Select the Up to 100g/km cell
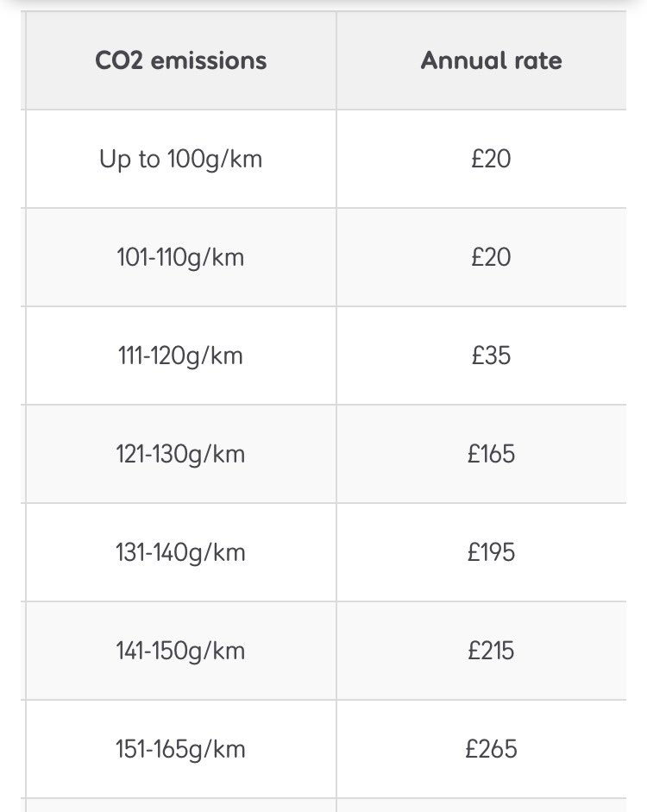Viewport: 647px width, 812px height. [x=180, y=159]
